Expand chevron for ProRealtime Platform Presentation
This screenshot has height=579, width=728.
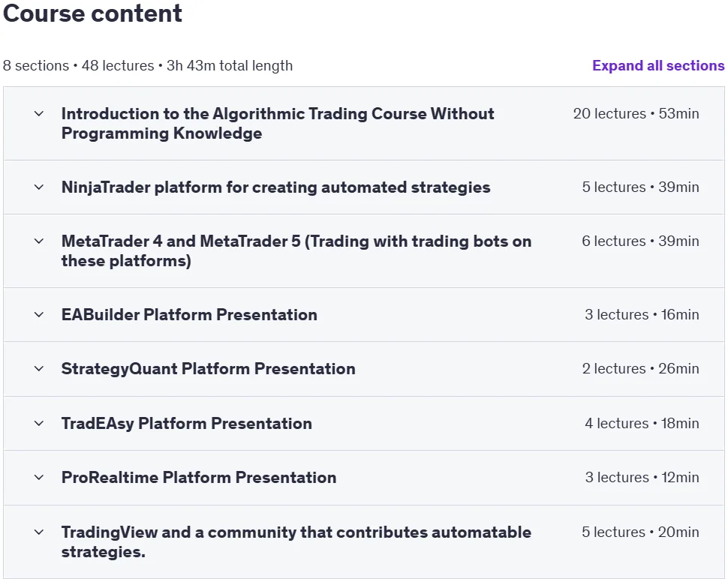click(39, 477)
